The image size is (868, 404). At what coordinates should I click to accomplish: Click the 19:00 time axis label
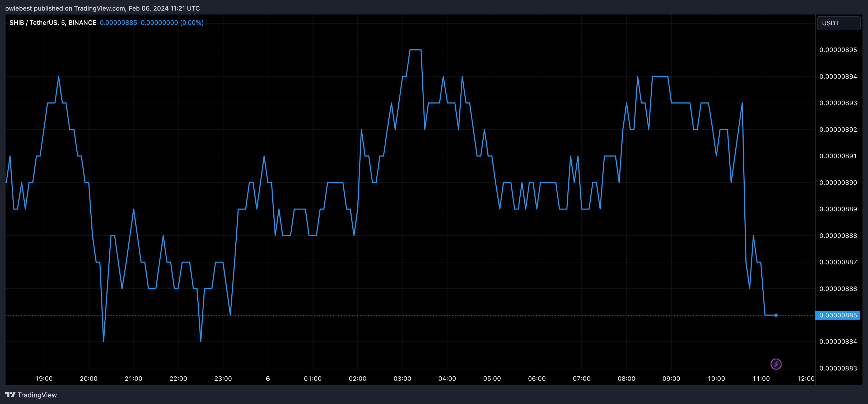(x=44, y=378)
